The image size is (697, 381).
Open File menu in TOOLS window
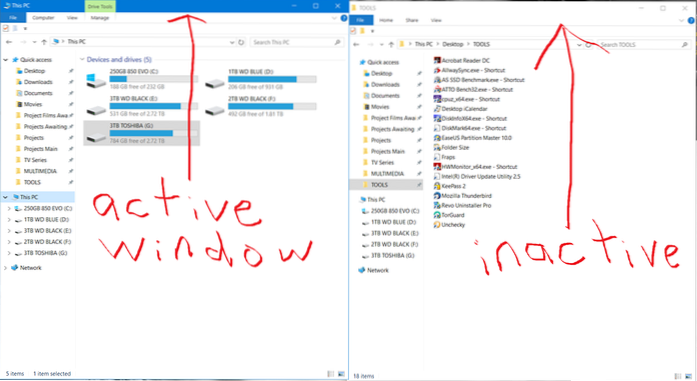(x=361, y=20)
